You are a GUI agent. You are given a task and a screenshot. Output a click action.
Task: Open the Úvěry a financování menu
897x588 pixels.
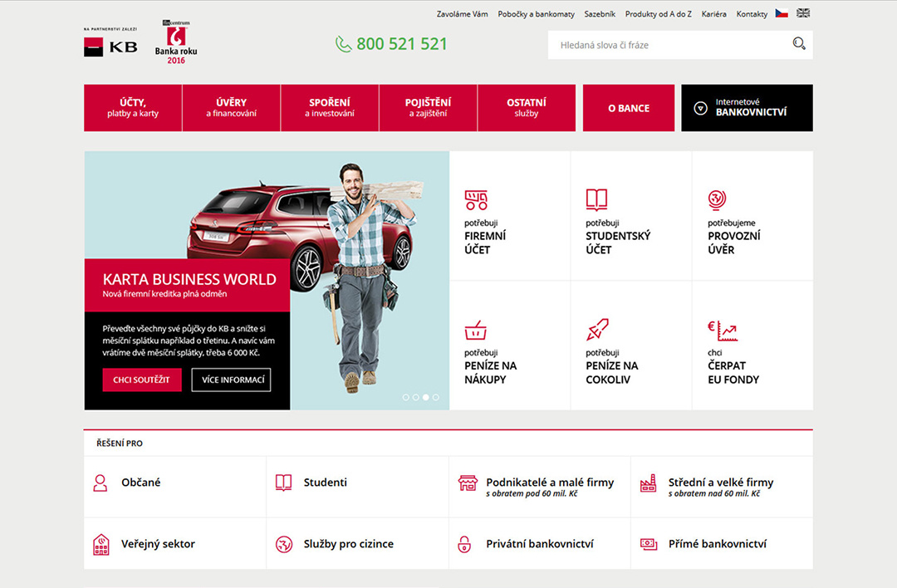pyautogui.click(x=231, y=108)
